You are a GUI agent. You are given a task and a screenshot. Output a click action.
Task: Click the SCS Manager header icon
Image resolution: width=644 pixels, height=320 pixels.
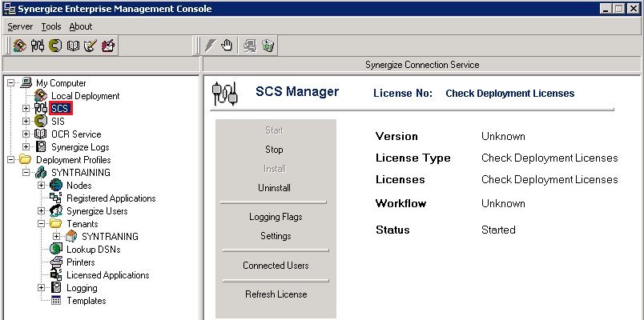224,94
